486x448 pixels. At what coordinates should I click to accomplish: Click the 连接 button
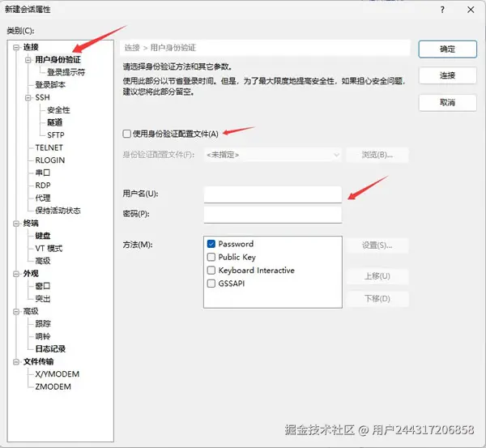point(448,75)
